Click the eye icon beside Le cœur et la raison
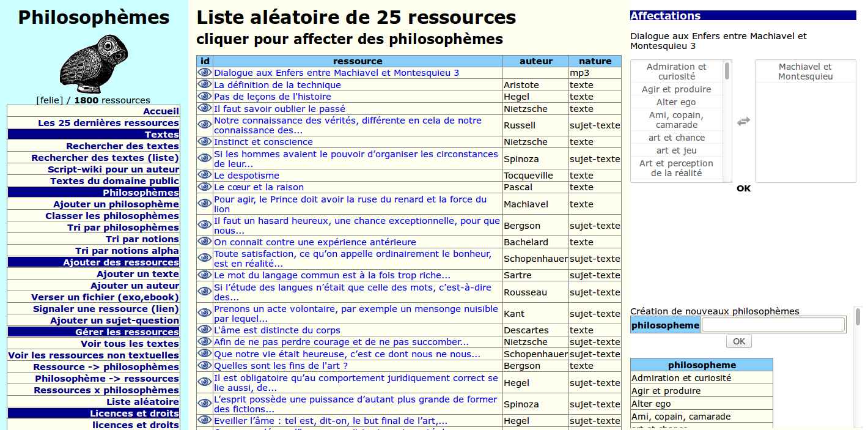 click(x=204, y=187)
